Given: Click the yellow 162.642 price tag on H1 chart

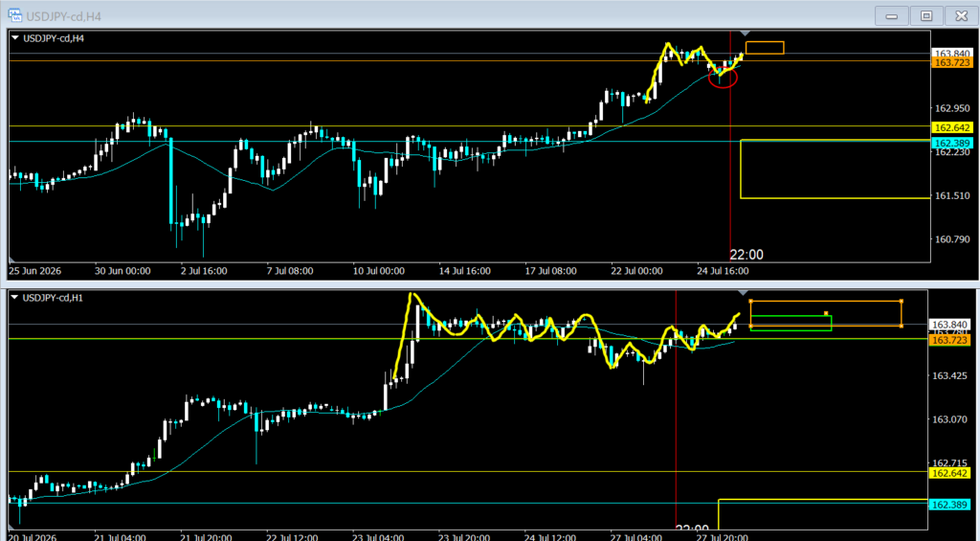Looking at the screenshot, I should click(x=950, y=473).
